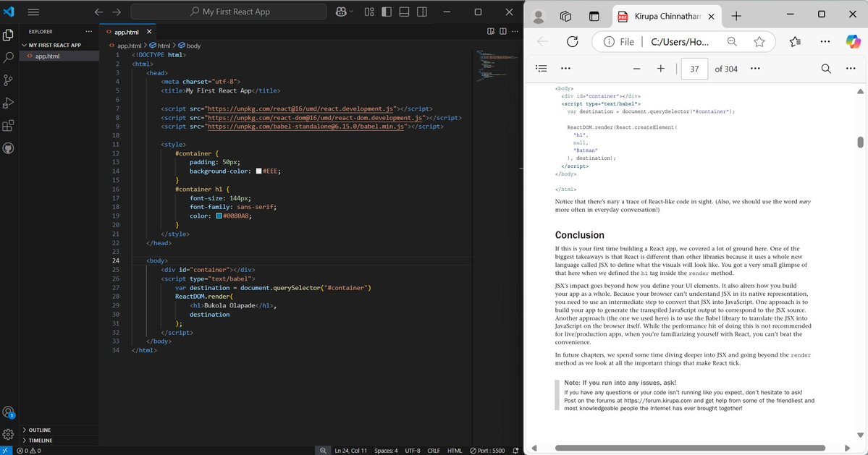
Task: Open the Manage gear menu in VS Code
Action: (x=8, y=435)
